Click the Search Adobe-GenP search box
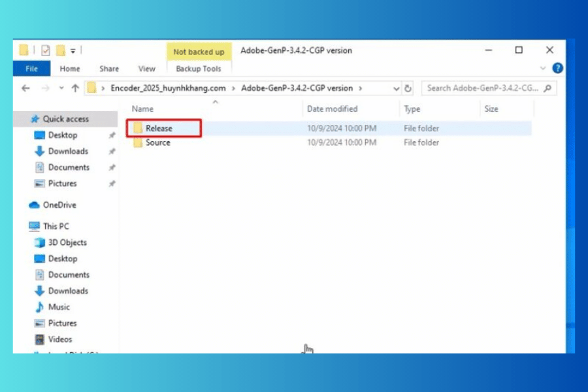The width and height of the screenshot is (588, 392). [483, 88]
